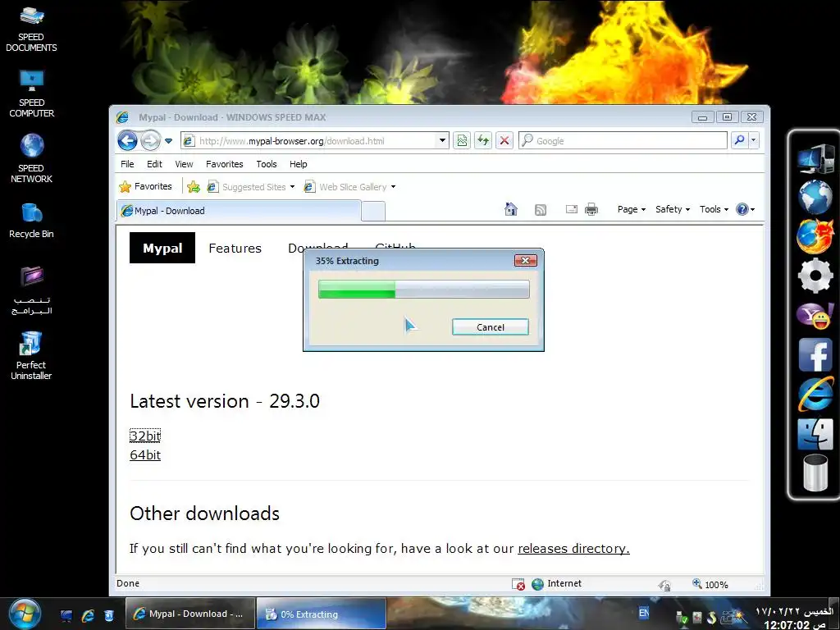Download the 64bit version link
Screen dimensions: 840x630
point(145,454)
